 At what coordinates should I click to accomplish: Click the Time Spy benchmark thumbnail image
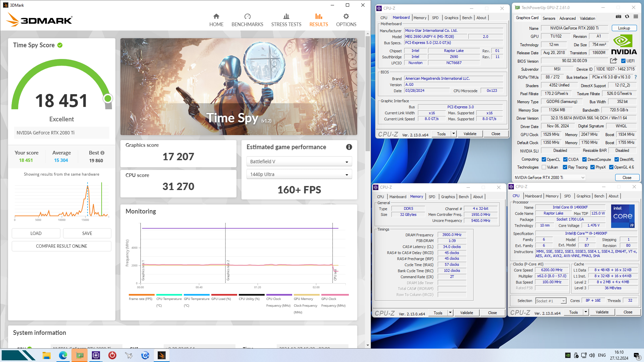(x=238, y=86)
